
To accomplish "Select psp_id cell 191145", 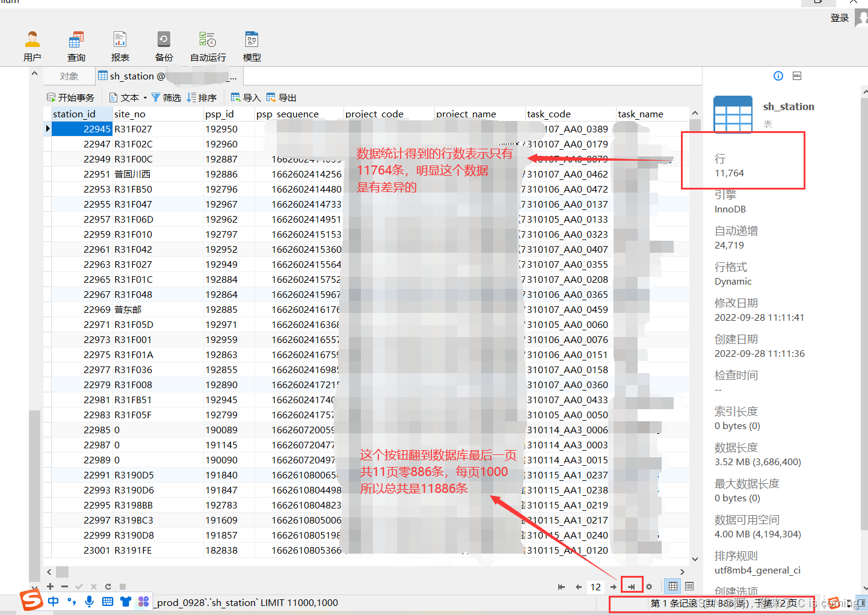I will (229, 445).
